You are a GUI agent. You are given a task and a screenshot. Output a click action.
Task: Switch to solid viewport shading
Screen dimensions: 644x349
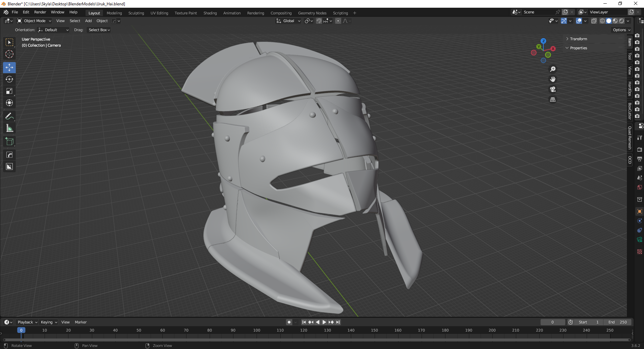pyautogui.click(x=609, y=21)
